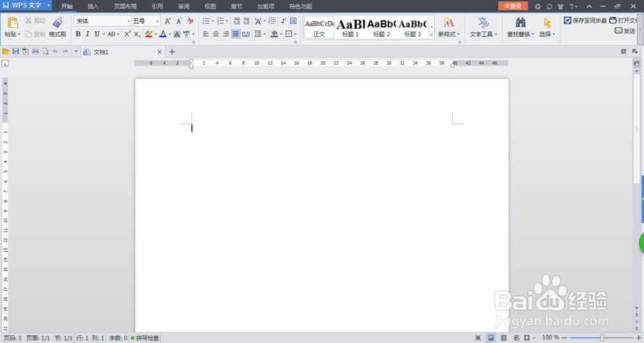The height and width of the screenshot is (343, 644).
Task: Switch to the 审阅 (Review) tab
Action: click(184, 6)
